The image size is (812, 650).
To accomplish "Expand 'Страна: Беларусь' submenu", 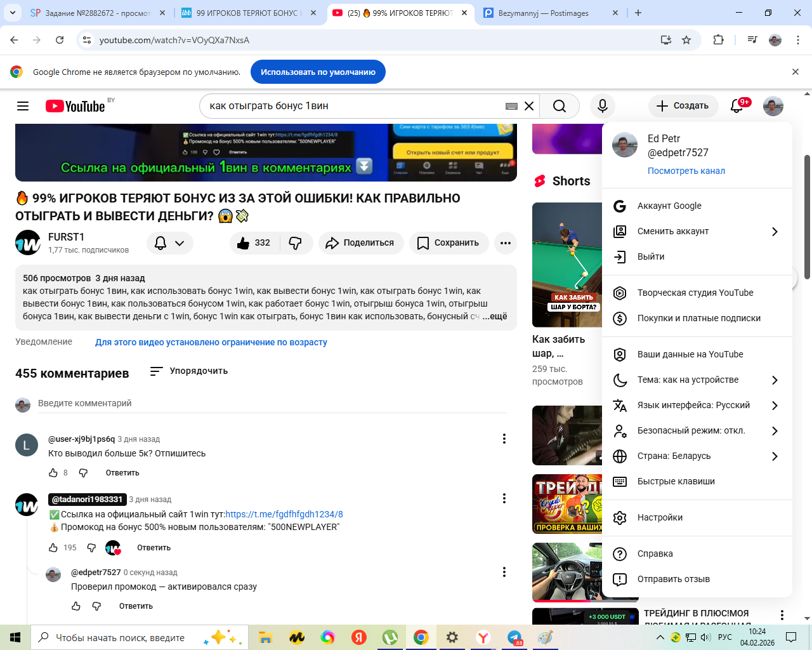I will [x=697, y=456].
